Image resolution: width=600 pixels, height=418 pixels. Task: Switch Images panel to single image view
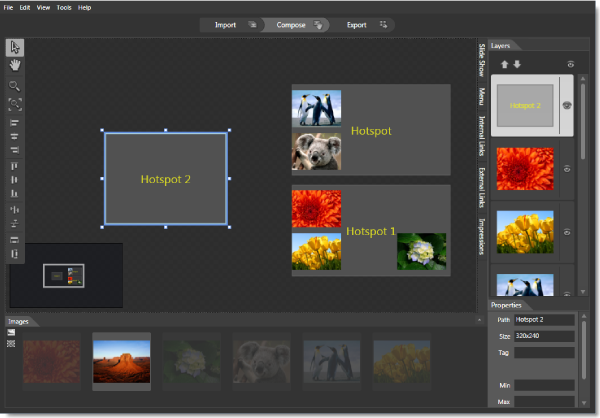[11, 332]
